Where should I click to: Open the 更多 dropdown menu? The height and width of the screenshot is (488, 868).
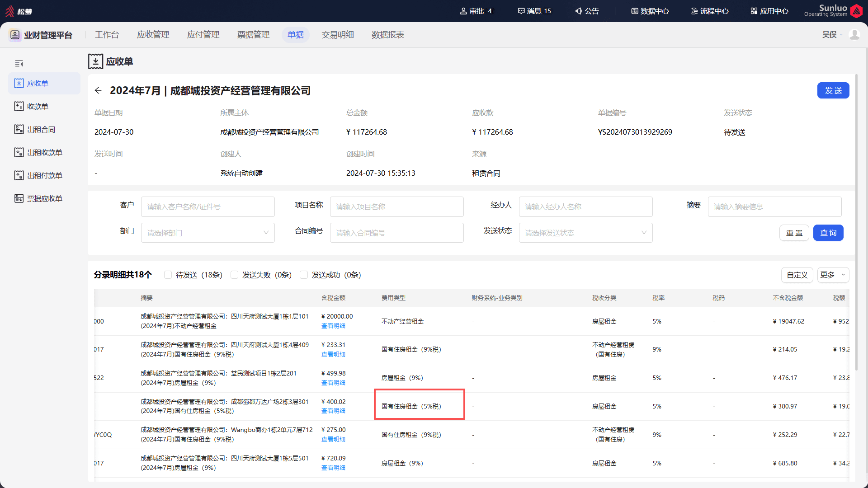[x=833, y=275]
